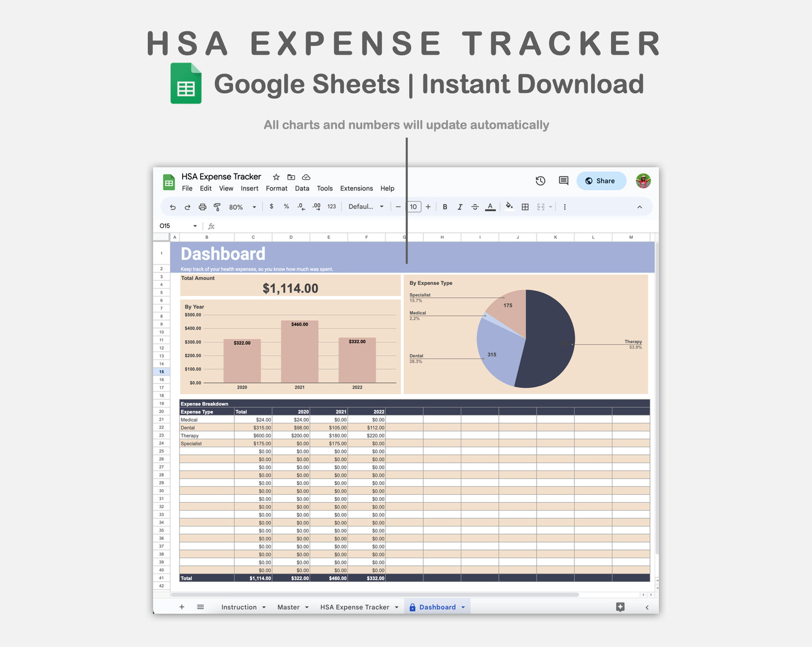
Task: Open the font selection dropdown
Action: pyautogui.click(x=365, y=207)
